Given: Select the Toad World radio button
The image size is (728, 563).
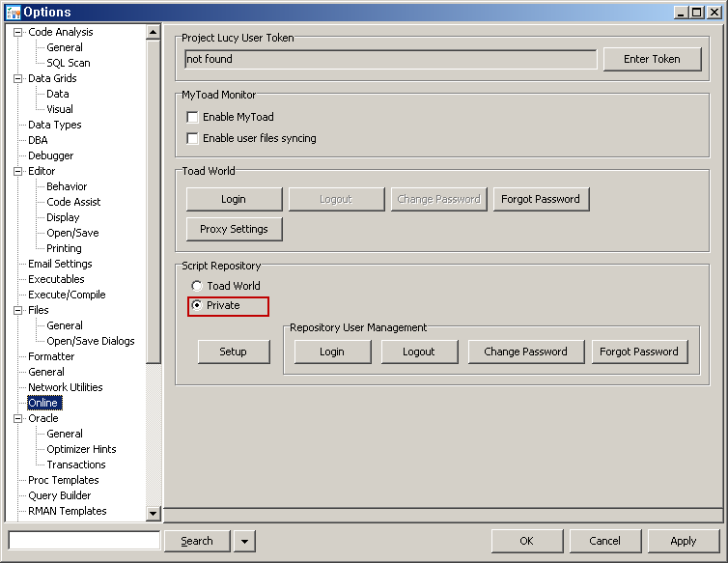Looking at the screenshot, I should point(197,286).
